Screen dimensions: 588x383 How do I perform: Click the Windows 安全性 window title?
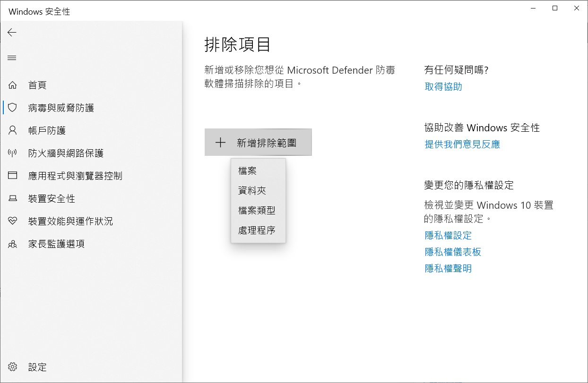click(x=39, y=11)
